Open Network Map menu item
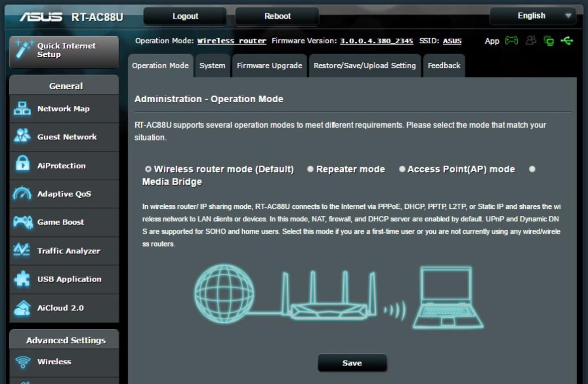 [64, 108]
